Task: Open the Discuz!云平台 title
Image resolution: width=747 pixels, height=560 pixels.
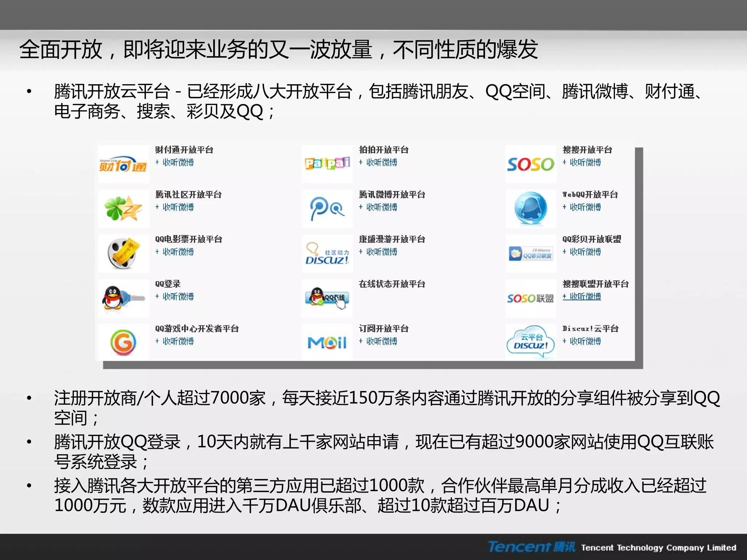Action: pos(591,328)
